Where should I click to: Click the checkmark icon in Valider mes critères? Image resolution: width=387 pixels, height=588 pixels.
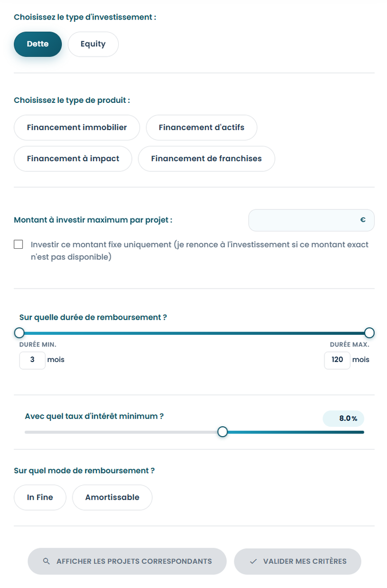(253, 561)
